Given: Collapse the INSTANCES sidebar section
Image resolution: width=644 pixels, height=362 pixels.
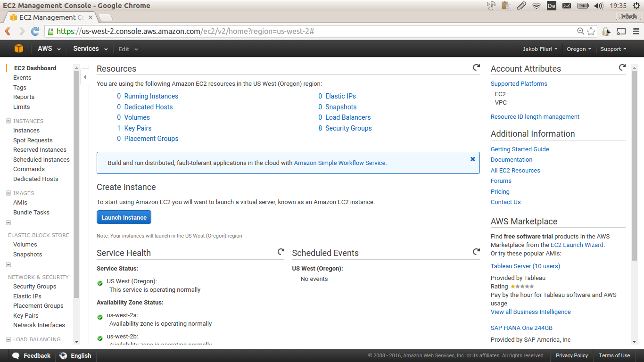Looking at the screenshot, I should [x=8, y=121].
